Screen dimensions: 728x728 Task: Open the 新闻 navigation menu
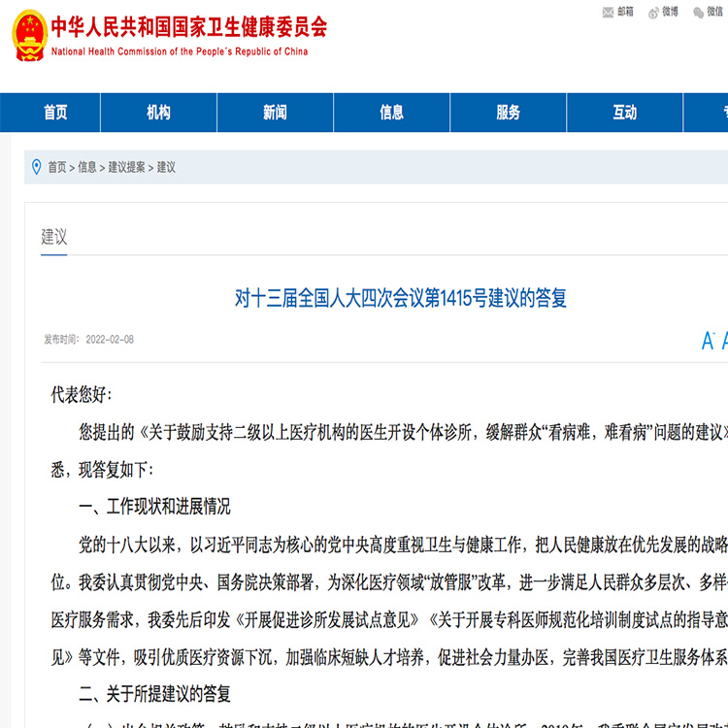tap(275, 113)
